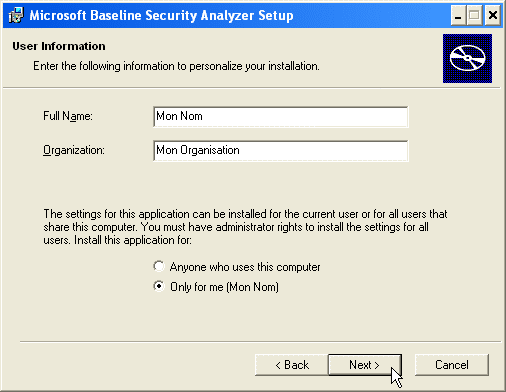Screen dimensions: 506x392
Task: Click the Organization text field
Action: point(281,151)
